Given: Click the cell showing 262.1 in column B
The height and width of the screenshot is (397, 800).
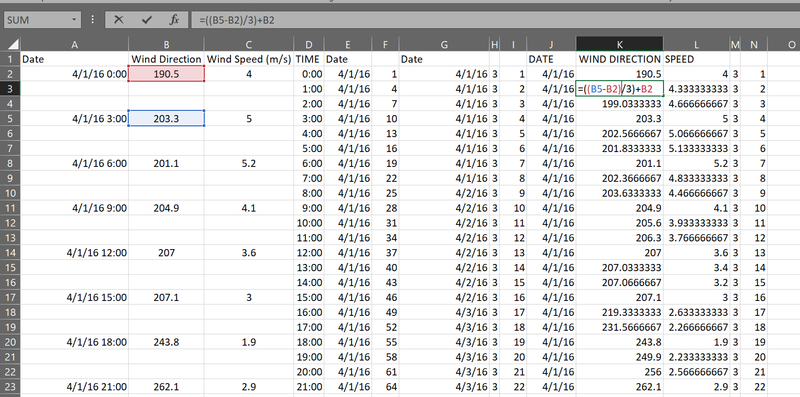Looking at the screenshot, I should [x=166, y=387].
